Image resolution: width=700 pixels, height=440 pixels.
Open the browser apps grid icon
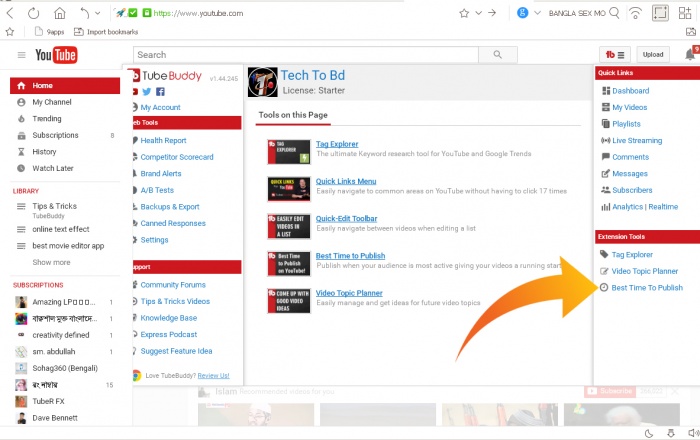pyautogui.click(x=685, y=13)
